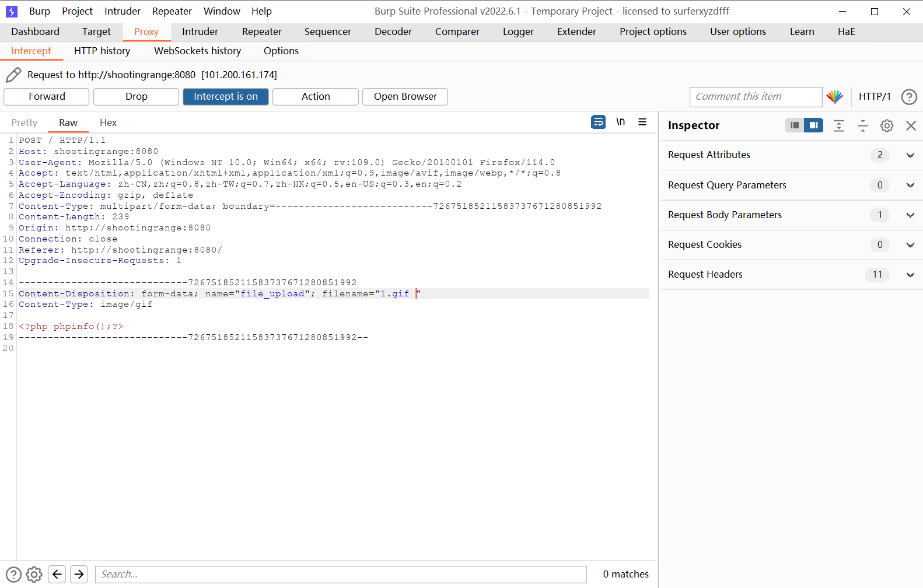Open the Extender tab

(x=576, y=32)
